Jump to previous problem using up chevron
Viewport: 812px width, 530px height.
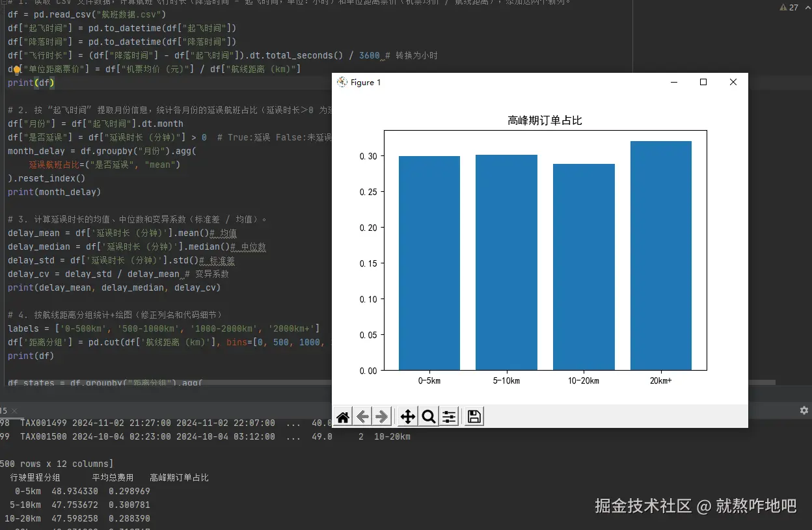[806, 8]
